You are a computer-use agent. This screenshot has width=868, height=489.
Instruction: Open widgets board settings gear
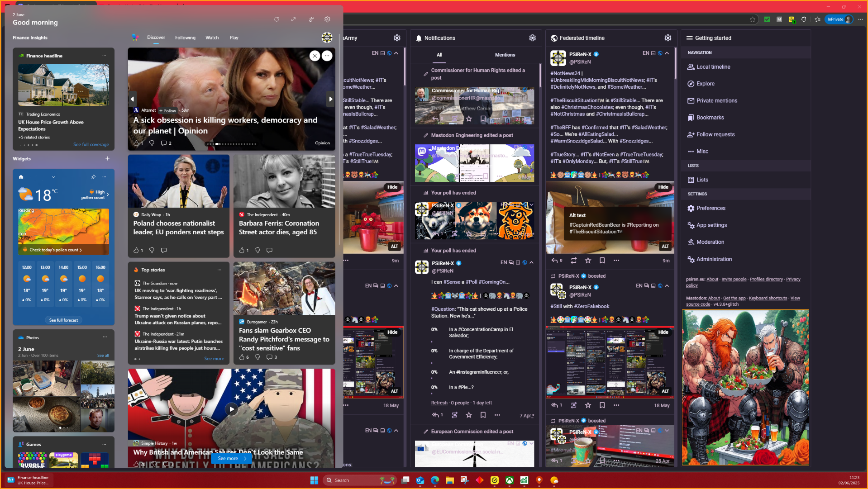(327, 19)
